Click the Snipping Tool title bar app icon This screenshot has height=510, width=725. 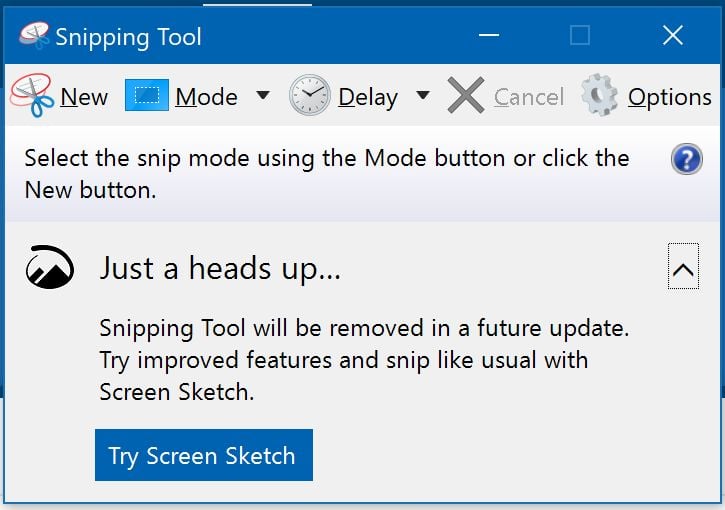[x=33, y=36]
